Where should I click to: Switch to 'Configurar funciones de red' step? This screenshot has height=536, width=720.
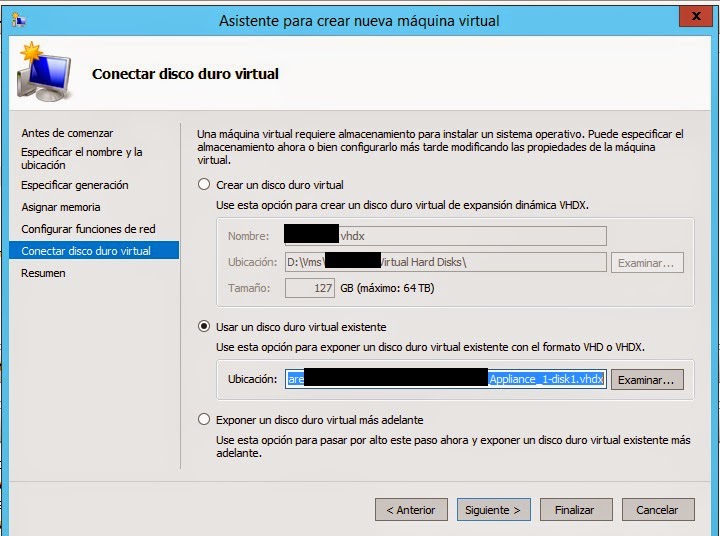point(88,229)
